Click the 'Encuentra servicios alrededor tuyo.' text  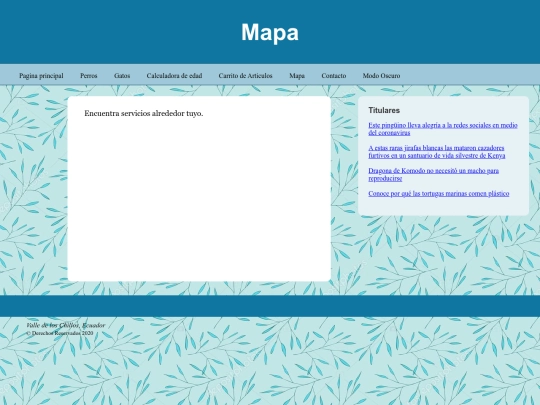coord(144,113)
